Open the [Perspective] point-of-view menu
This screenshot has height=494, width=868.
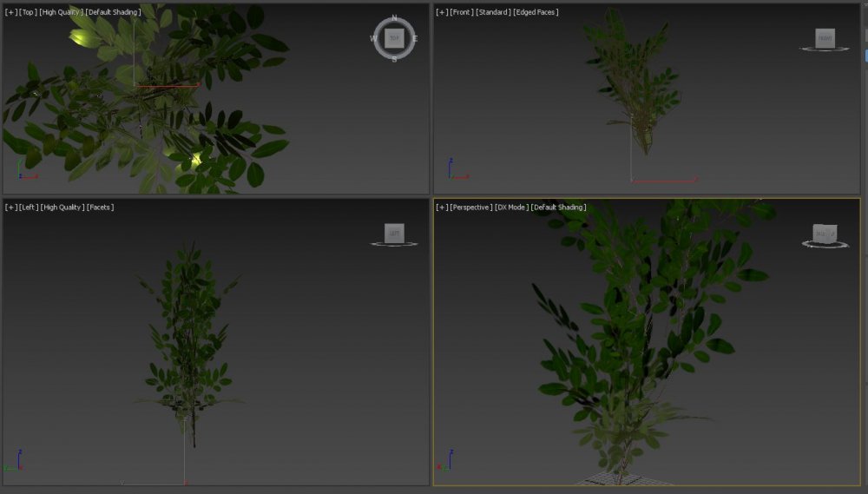tap(471, 207)
